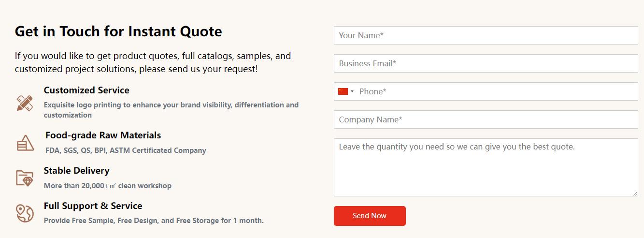Select the Company Name input

tap(486, 119)
